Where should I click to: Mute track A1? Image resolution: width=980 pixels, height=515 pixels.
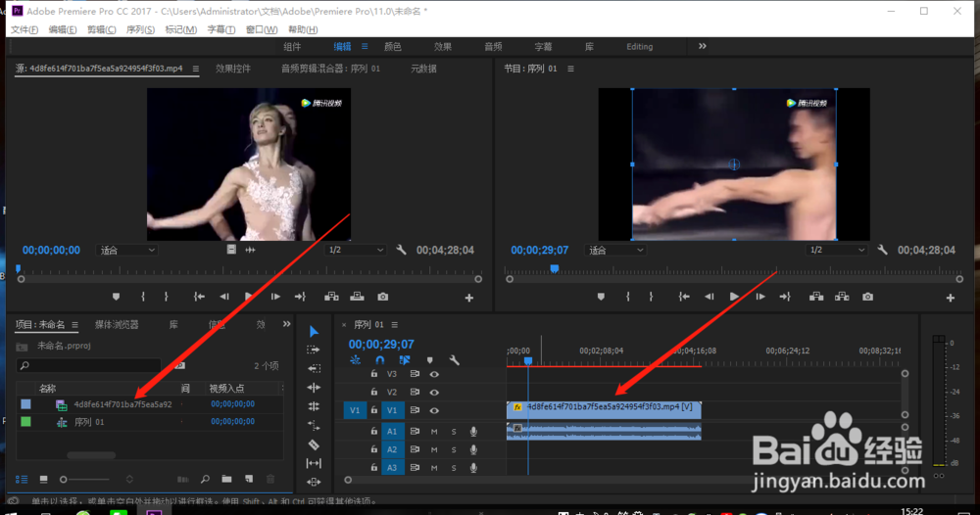434,432
